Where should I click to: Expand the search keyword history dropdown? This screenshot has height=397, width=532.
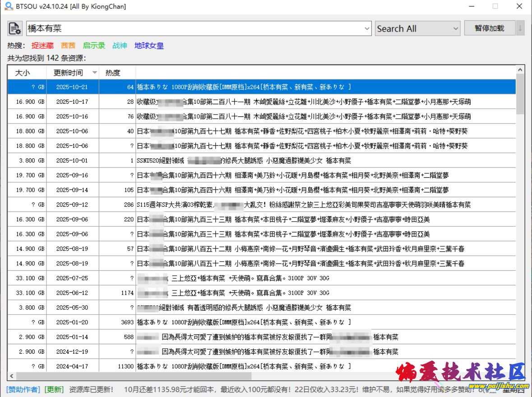(367, 28)
